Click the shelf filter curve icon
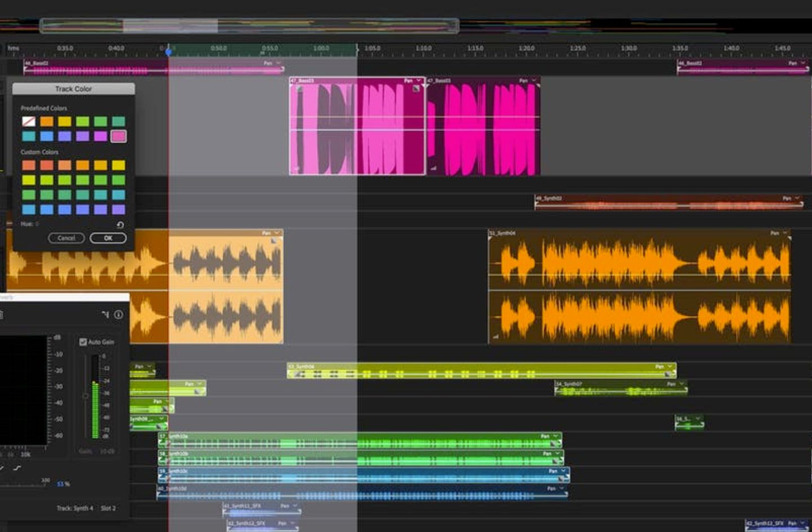This screenshot has height=532, width=812. click(x=17, y=468)
